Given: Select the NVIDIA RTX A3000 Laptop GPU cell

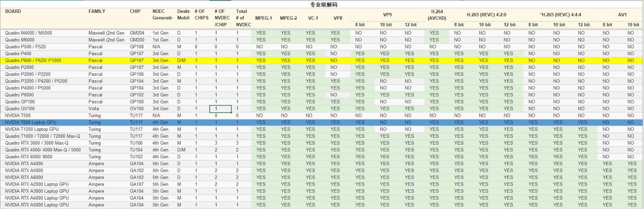Looking at the screenshot, I should [x=37, y=191].
